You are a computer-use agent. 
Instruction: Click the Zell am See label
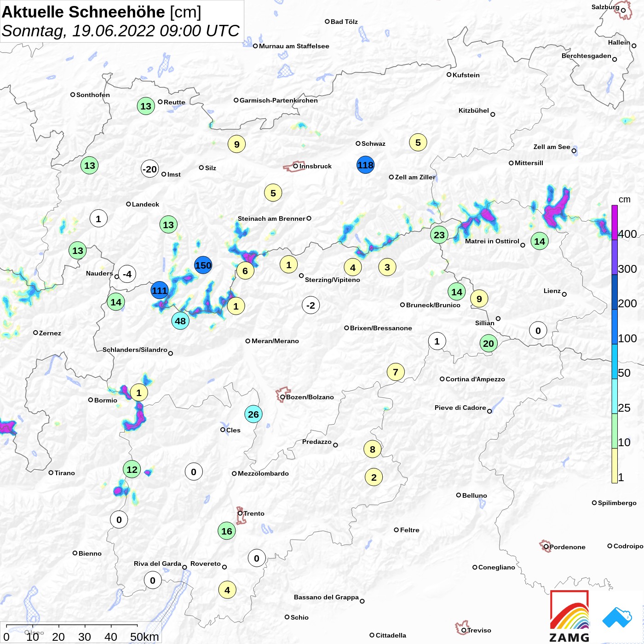point(552,147)
